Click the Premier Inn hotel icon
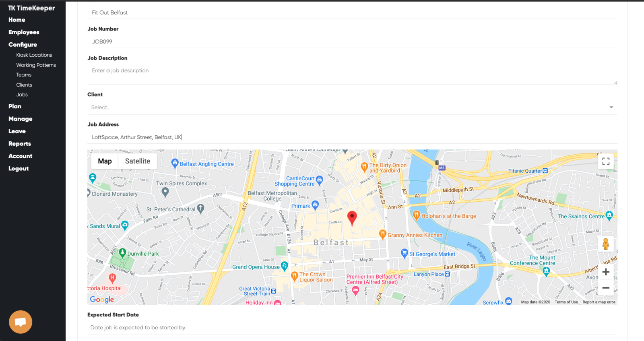The width and height of the screenshot is (644, 341). tap(355, 291)
